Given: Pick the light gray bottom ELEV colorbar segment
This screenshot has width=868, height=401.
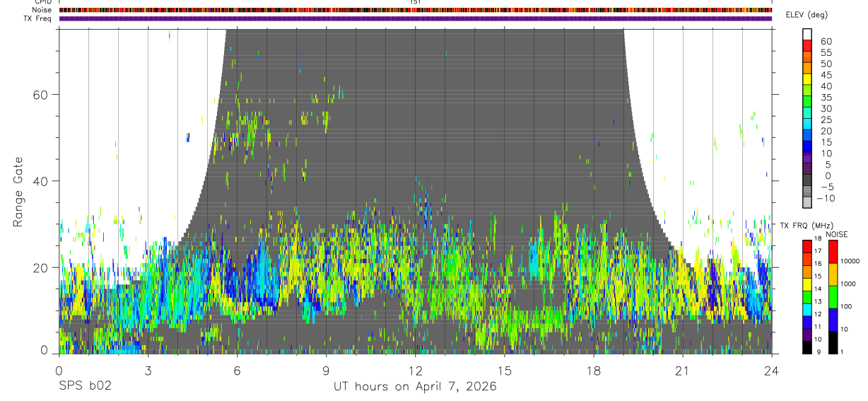Looking at the screenshot, I should (807, 202).
